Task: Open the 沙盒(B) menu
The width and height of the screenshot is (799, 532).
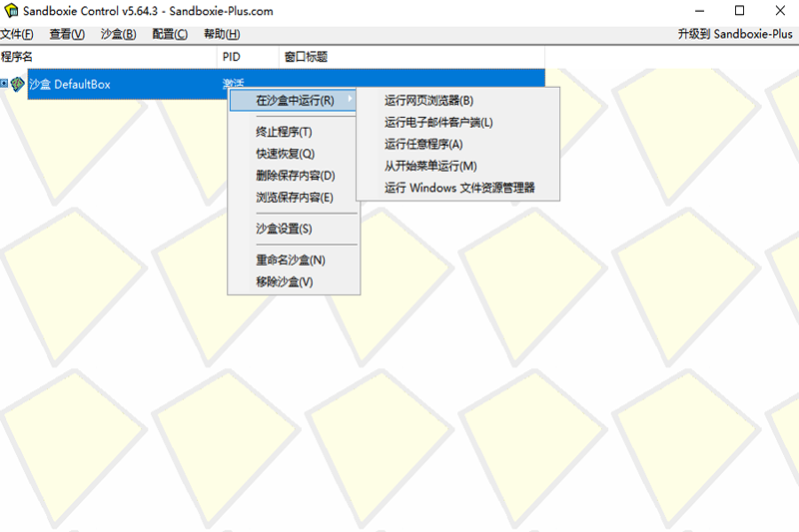Action: [118, 34]
